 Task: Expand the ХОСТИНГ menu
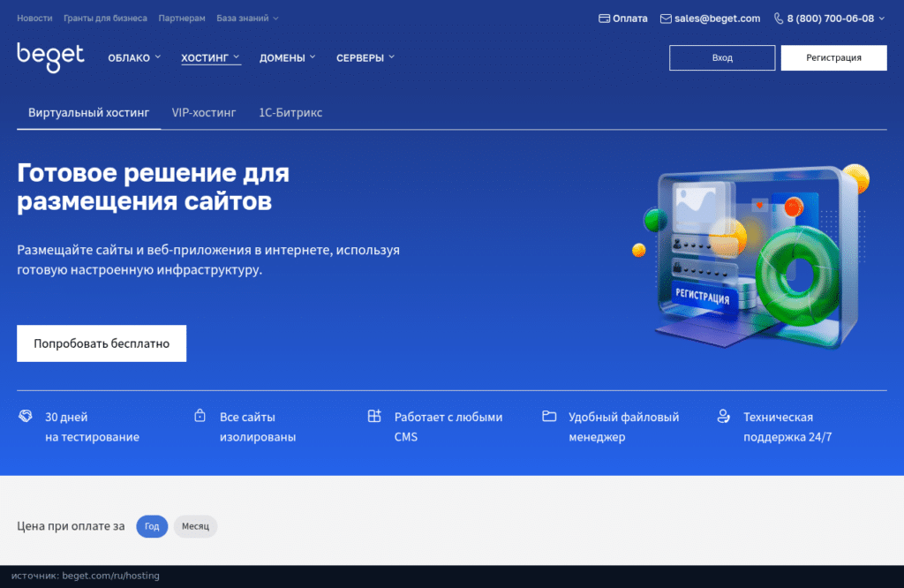pyautogui.click(x=210, y=57)
